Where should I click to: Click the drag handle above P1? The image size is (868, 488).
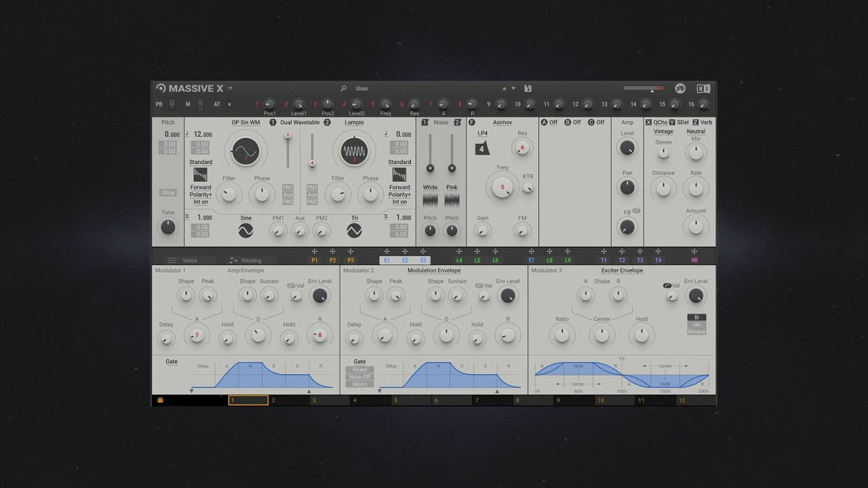[x=314, y=251]
